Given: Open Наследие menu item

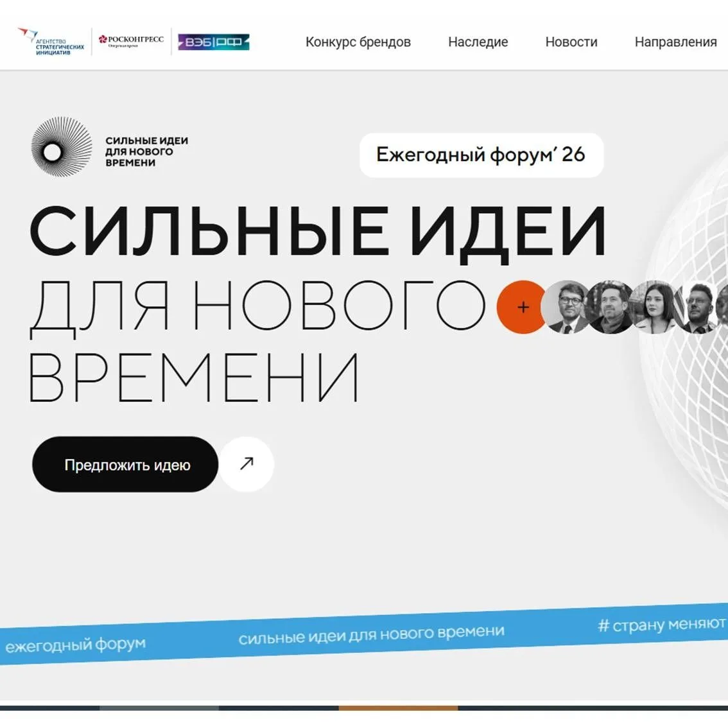Looking at the screenshot, I should (x=478, y=42).
